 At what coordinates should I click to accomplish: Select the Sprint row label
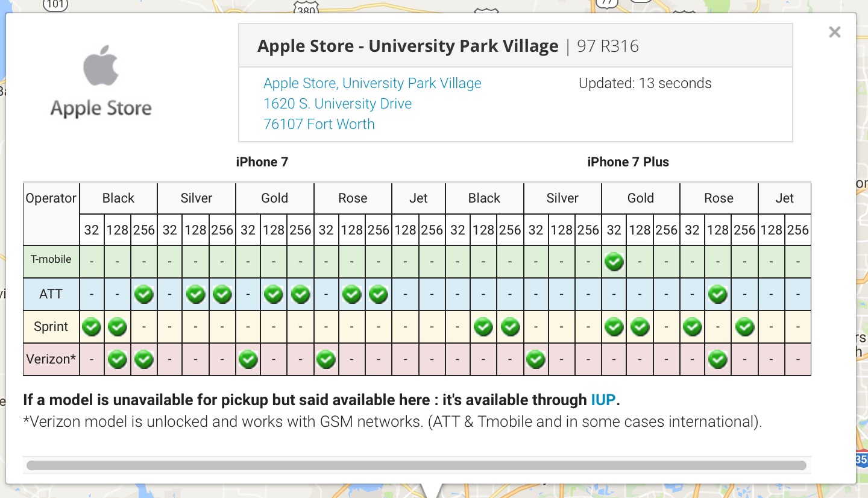[51, 327]
